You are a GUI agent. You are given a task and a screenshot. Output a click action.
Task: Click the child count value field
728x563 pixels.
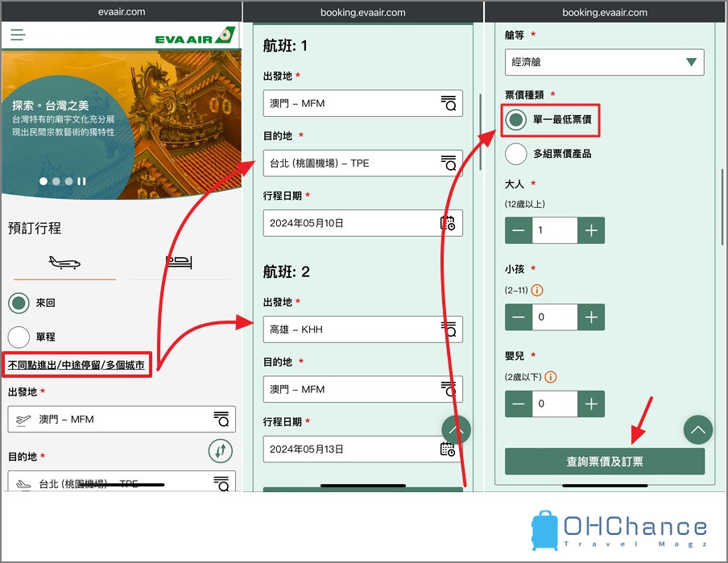(555, 317)
